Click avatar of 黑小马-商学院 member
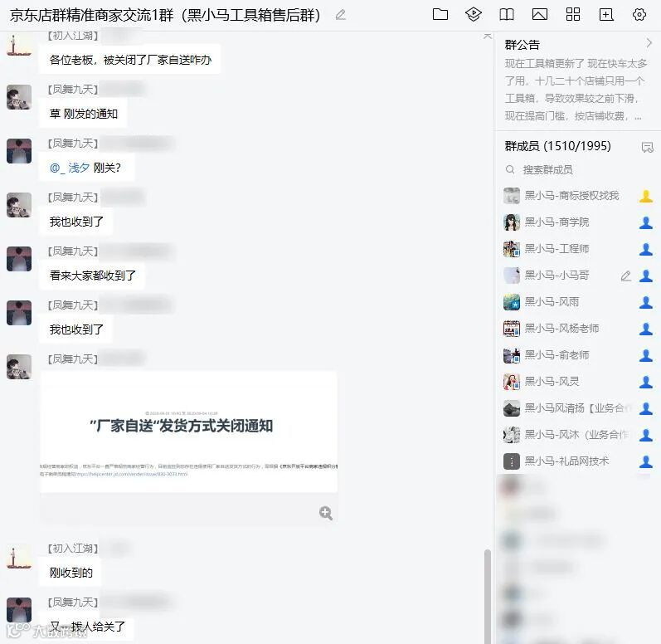Image resolution: width=661 pixels, height=644 pixels. (x=512, y=222)
